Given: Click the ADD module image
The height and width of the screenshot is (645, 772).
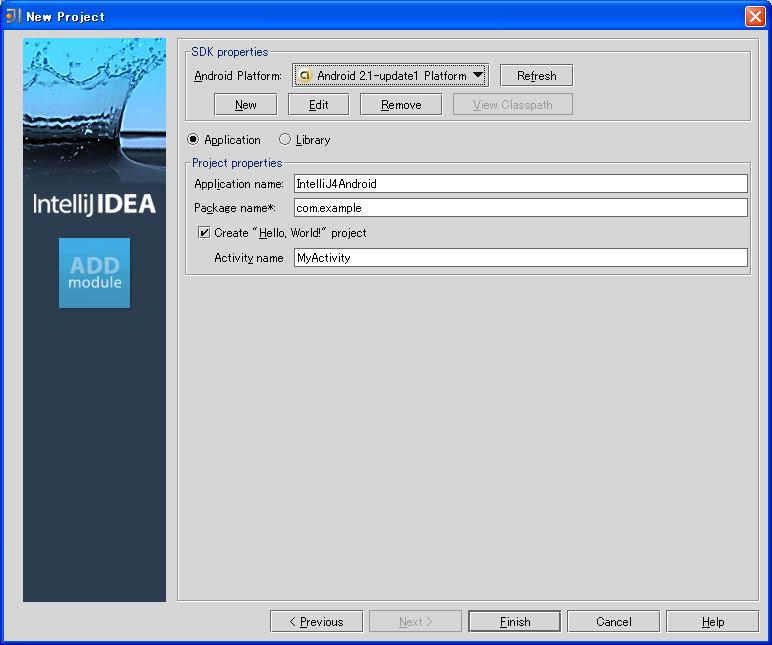Looking at the screenshot, I should [x=95, y=273].
